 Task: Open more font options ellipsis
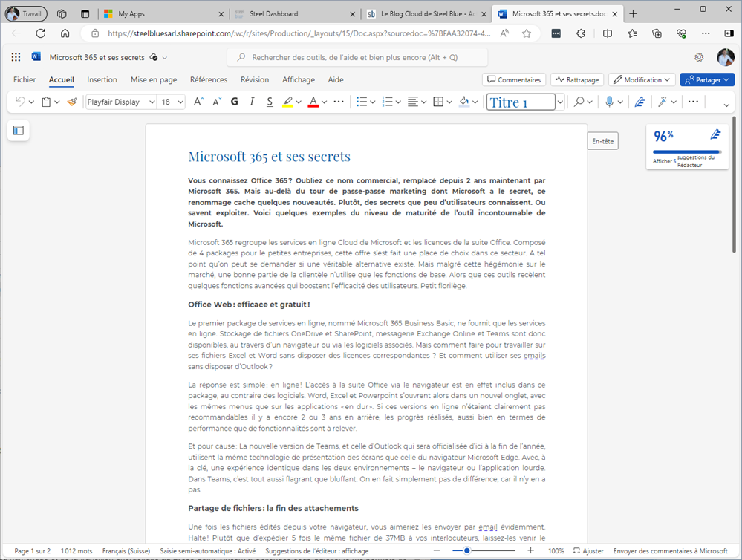(x=339, y=102)
